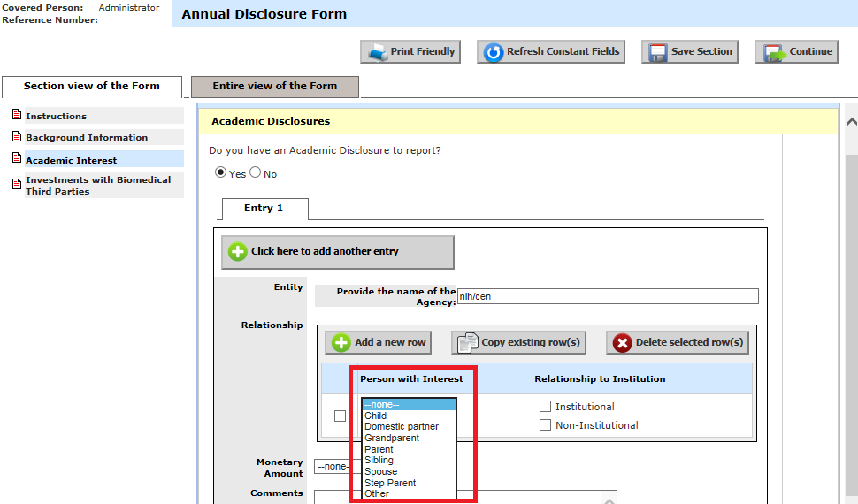This screenshot has width=858, height=504.
Task: Click document icon beside Investments with Biomedical
Action: [x=17, y=184]
